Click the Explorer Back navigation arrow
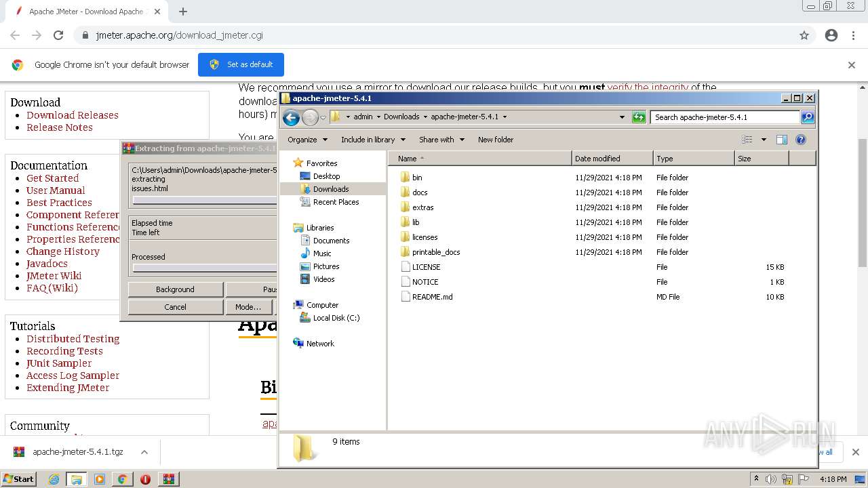The width and height of the screenshot is (868, 488). pyautogui.click(x=291, y=117)
